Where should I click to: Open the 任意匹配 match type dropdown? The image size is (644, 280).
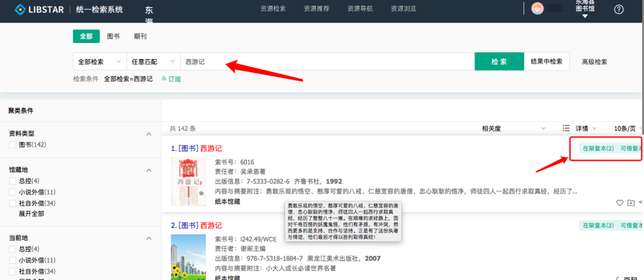point(153,61)
